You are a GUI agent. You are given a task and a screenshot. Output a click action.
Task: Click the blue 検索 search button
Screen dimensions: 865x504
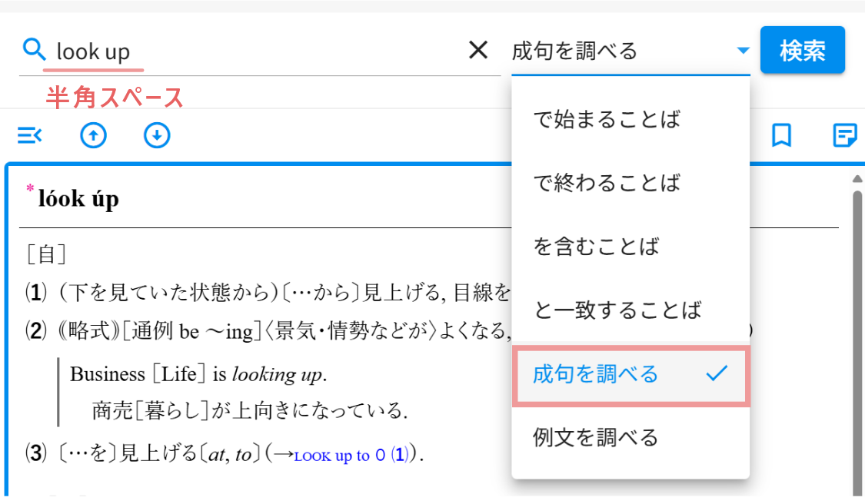coord(802,50)
